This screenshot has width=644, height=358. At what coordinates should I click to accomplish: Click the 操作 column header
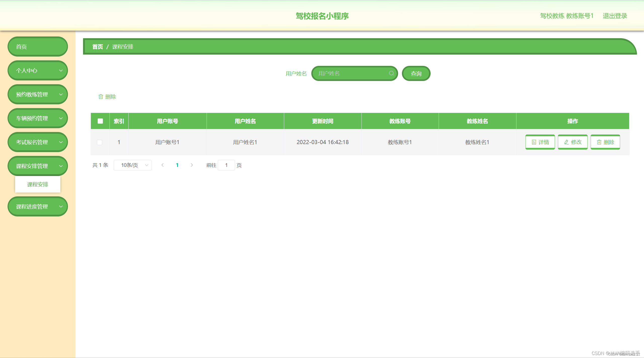coord(573,121)
